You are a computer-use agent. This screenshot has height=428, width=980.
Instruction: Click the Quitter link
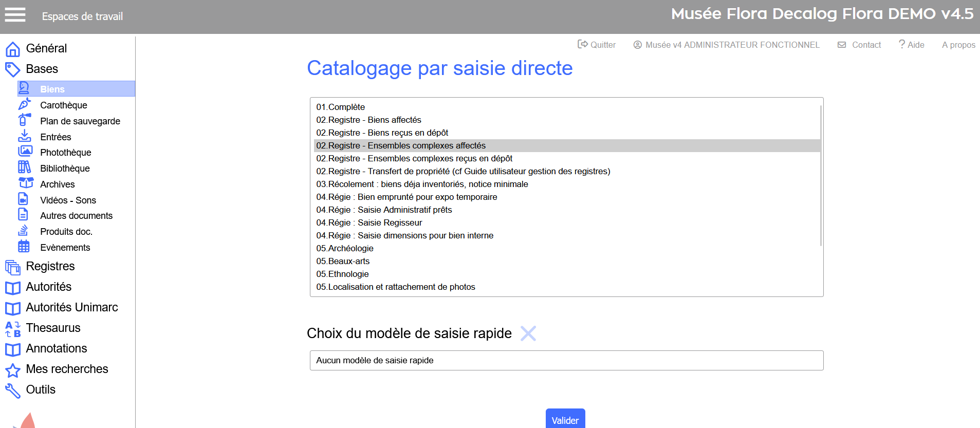(x=597, y=45)
